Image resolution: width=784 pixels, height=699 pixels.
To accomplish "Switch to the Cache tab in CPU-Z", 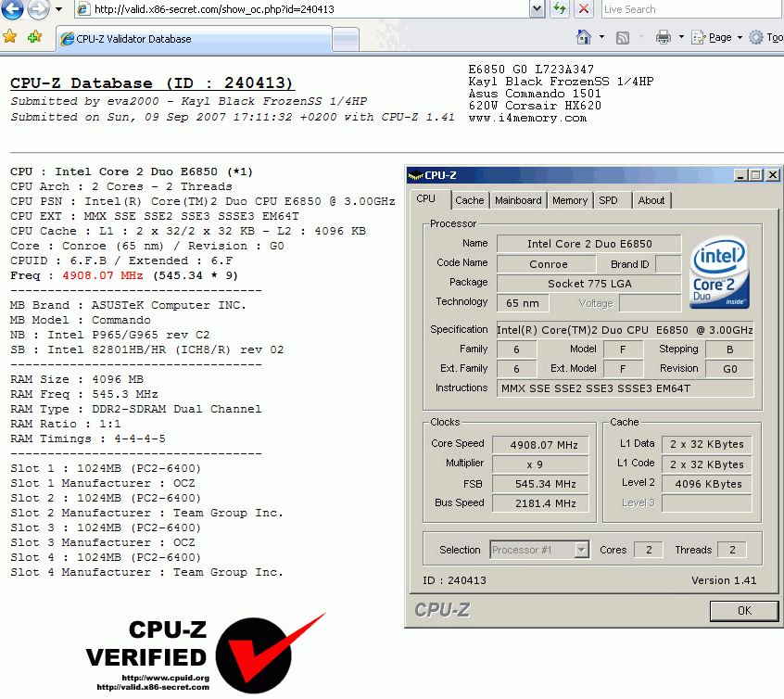I will (470, 200).
